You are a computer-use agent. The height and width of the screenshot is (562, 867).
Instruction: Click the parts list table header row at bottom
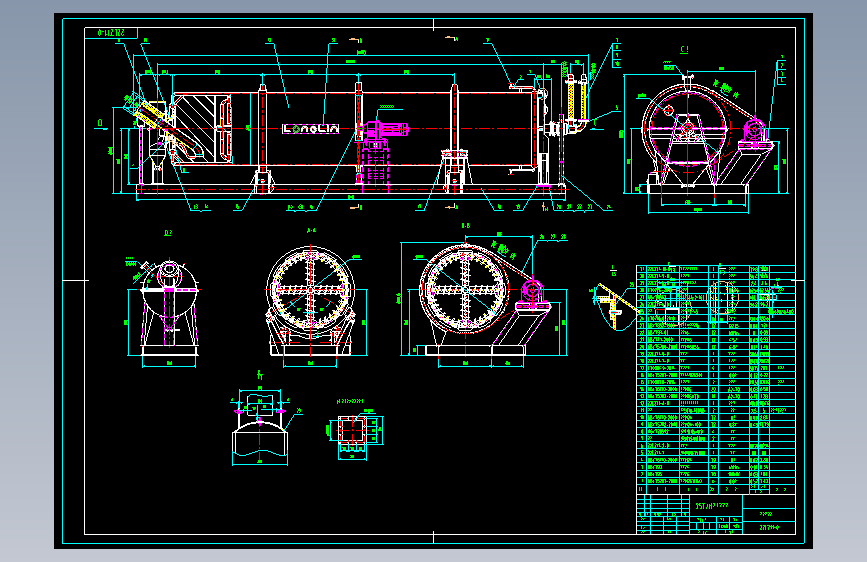[715, 490]
